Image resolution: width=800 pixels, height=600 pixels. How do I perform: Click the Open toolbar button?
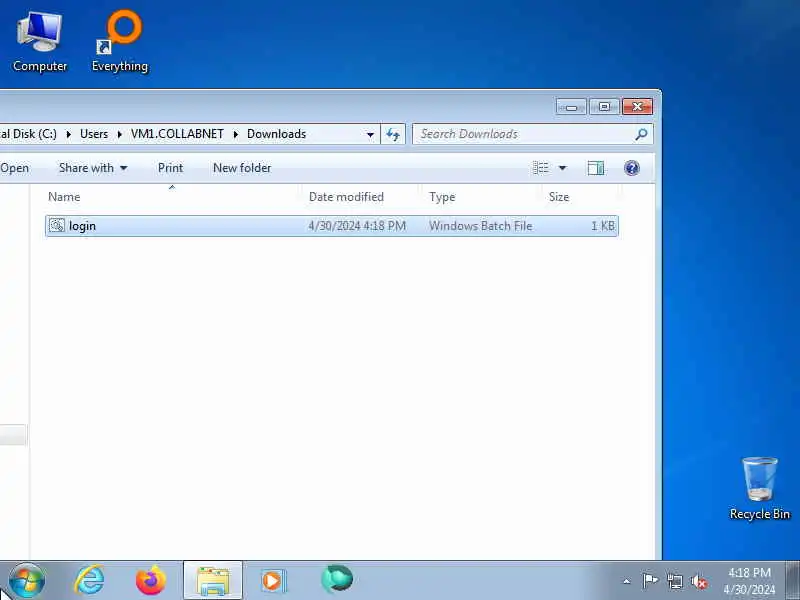[x=14, y=168]
